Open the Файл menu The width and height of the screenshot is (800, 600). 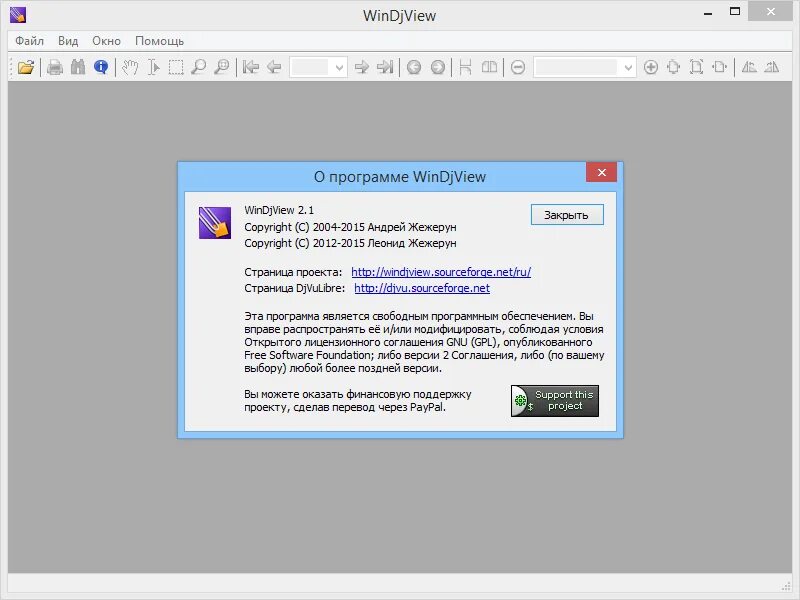coord(29,41)
